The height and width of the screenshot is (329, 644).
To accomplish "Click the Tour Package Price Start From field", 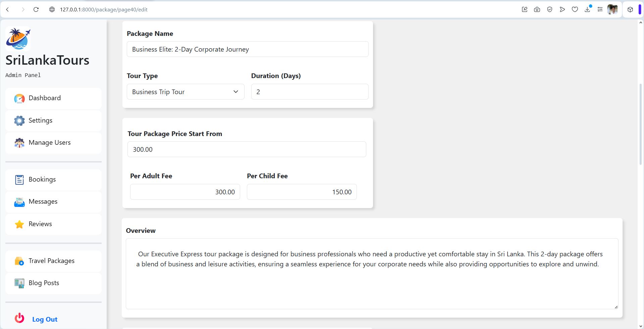I will pos(247,149).
